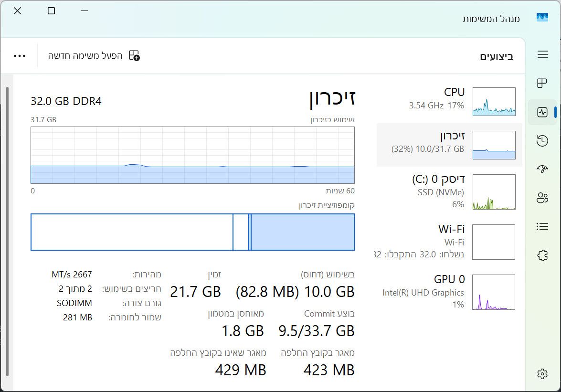Select the GPU 0 entry
Image resolution: width=561 pixels, height=392 pixels.
(449, 292)
